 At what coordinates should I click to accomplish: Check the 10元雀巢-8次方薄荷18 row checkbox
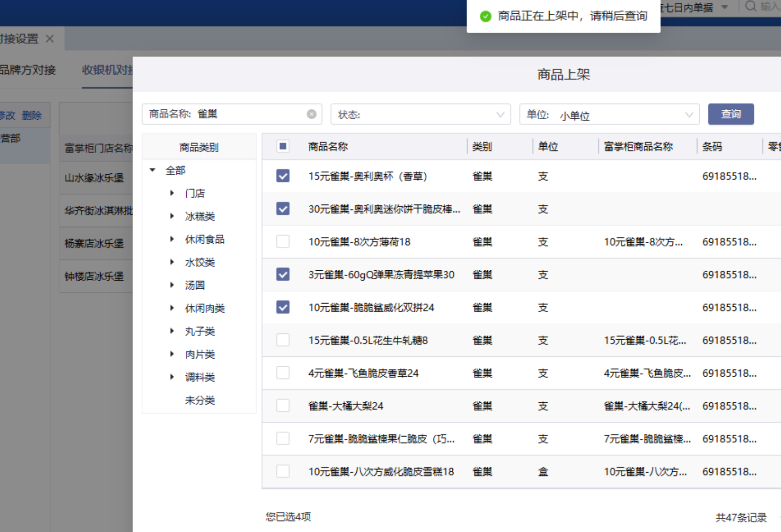click(x=283, y=242)
